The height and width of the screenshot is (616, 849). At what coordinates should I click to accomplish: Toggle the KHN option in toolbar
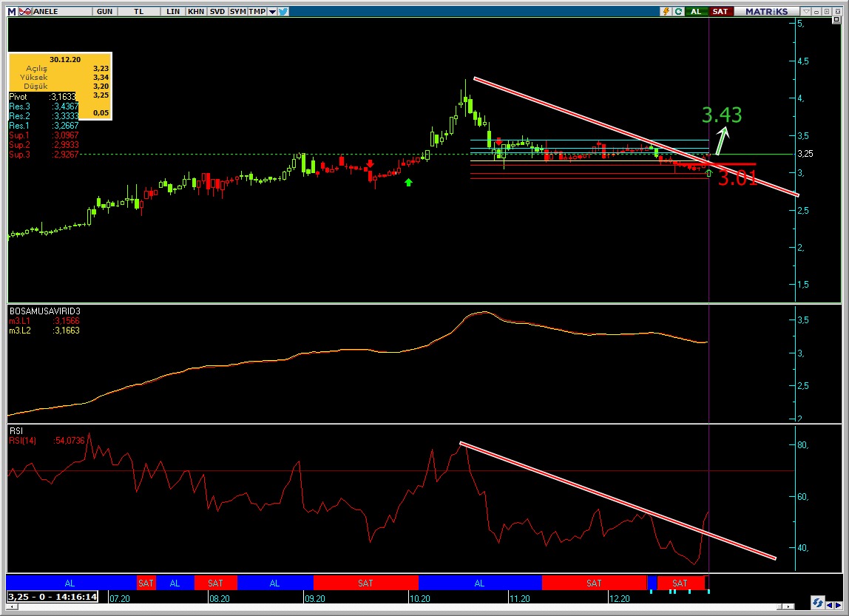[x=196, y=12]
